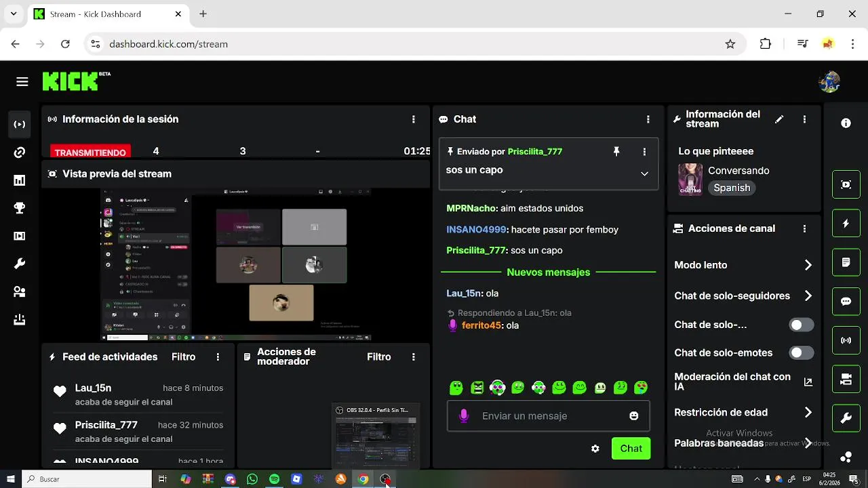868x488 pixels.
Task: Click ferrito45 username in chat
Action: tap(483, 325)
